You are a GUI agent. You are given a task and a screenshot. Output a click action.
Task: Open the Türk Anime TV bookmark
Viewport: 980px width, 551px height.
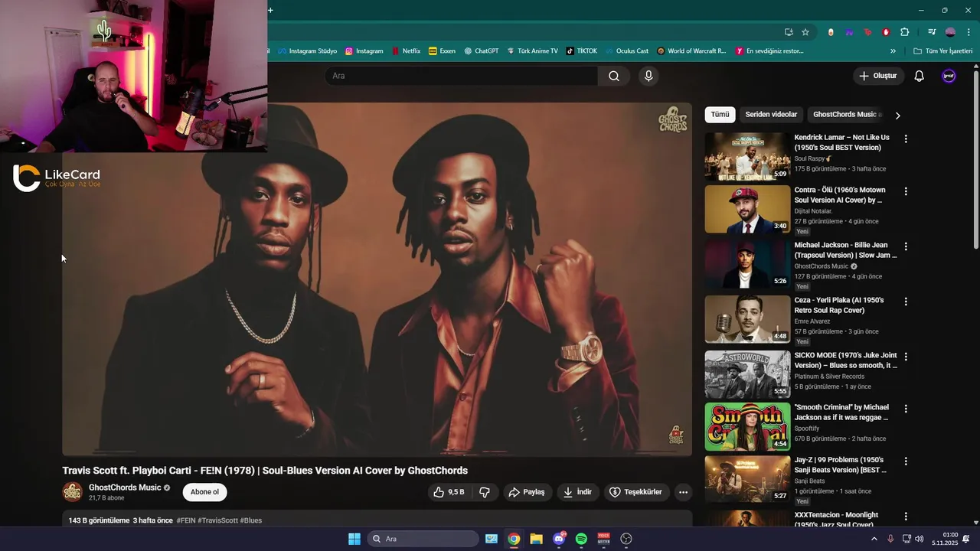[531, 51]
